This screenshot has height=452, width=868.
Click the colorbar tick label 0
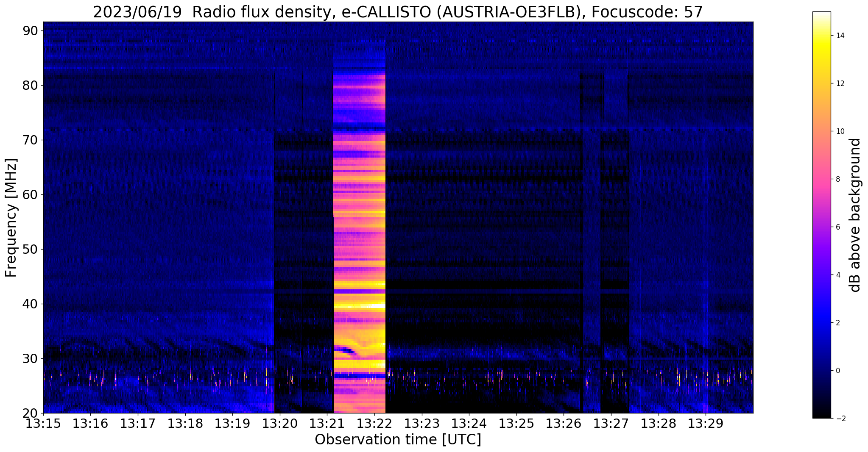pos(837,371)
